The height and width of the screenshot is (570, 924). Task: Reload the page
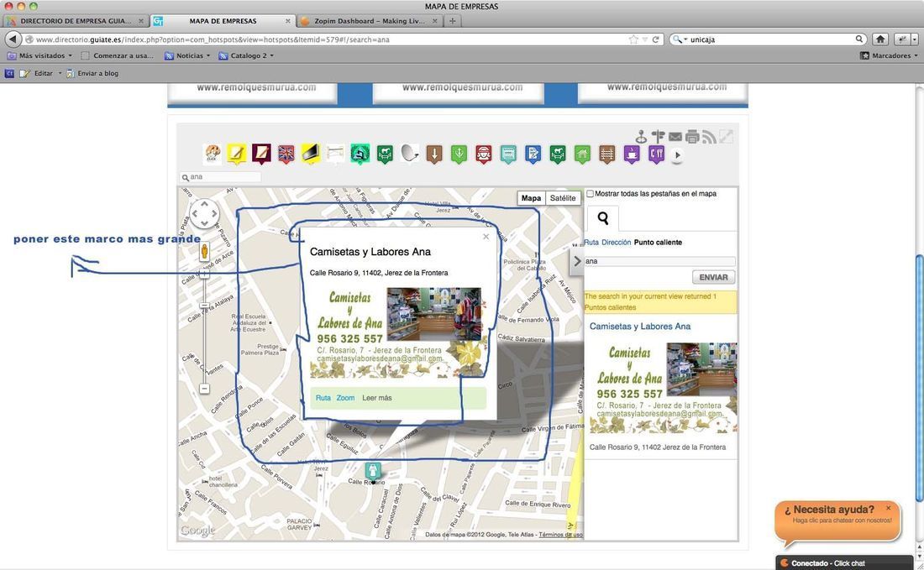(x=655, y=39)
